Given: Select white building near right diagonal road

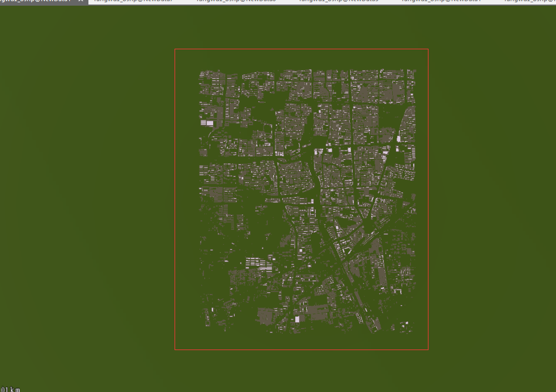Looking at the screenshot, I should click(x=398, y=138).
